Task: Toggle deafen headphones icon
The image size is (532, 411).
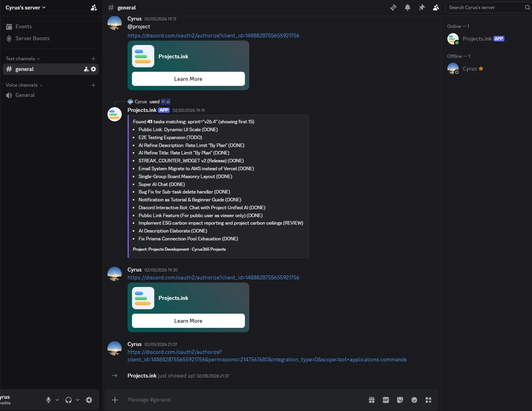Action: pos(69,400)
